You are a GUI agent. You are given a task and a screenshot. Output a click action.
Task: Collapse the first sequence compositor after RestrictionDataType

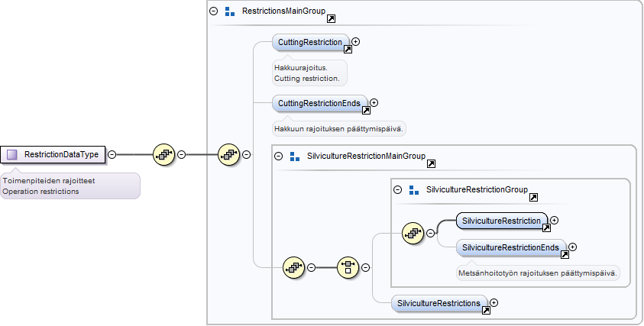181,155
